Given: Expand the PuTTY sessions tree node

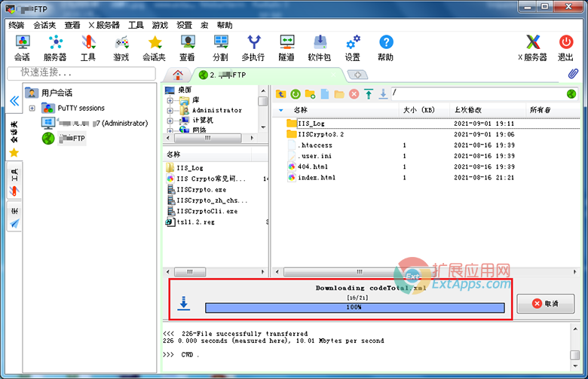Looking at the screenshot, I should [32, 109].
